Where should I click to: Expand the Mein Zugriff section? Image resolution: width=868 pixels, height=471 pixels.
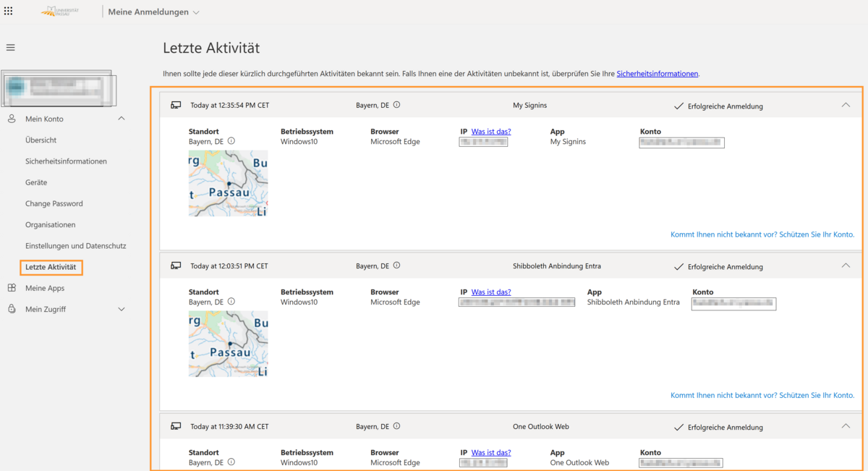pyautogui.click(x=121, y=309)
